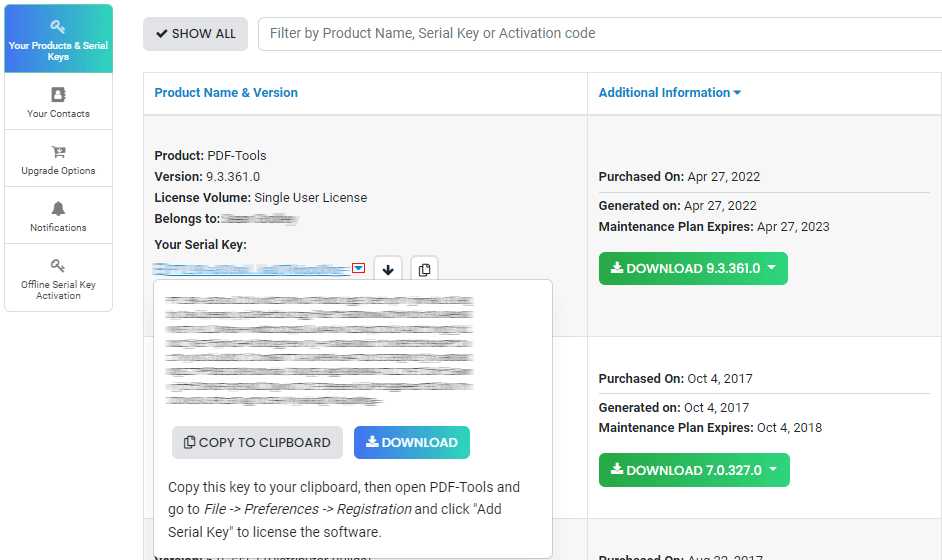Click the SHOW ALL button
942x560 pixels.
point(195,34)
